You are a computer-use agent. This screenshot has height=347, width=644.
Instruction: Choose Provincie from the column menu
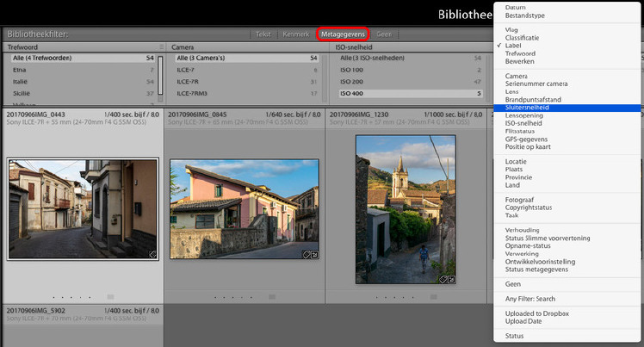[x=518, y=177]
